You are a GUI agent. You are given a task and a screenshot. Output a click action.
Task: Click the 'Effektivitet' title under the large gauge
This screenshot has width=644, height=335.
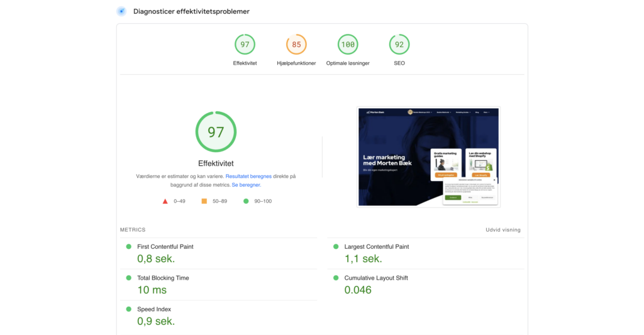(216, 163)
